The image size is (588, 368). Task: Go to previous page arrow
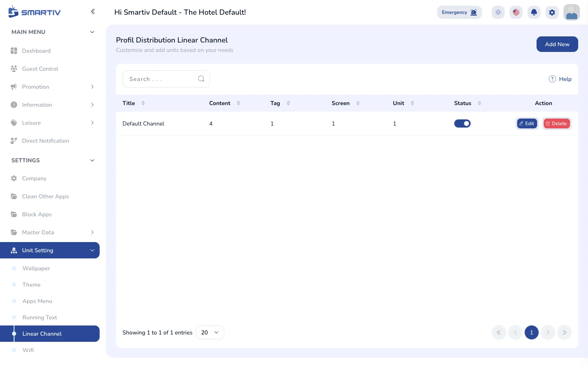(x=515, y=332)
